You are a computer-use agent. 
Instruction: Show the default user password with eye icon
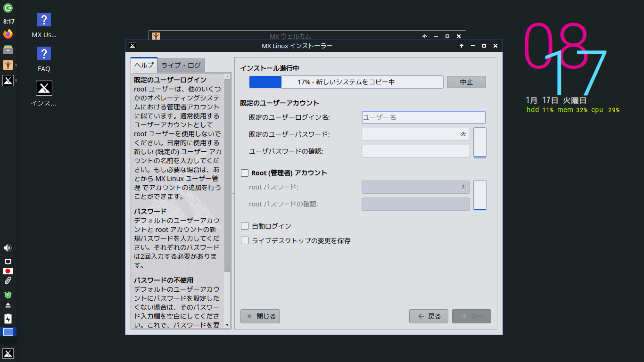pos(463,134)
